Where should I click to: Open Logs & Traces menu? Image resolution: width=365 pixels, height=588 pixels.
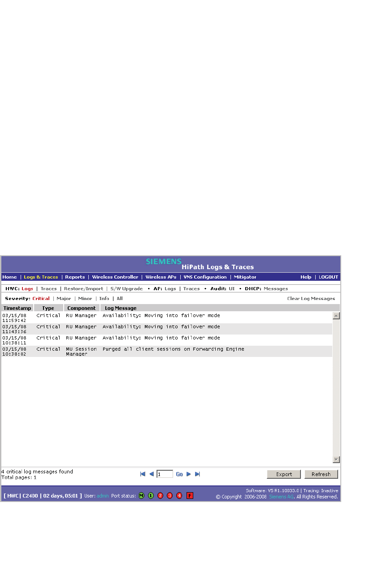pos(41,277)
